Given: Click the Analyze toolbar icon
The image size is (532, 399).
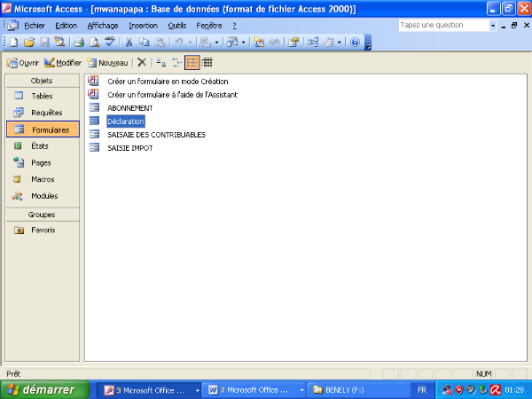Looking at the screenshot, I should [232, 43].
